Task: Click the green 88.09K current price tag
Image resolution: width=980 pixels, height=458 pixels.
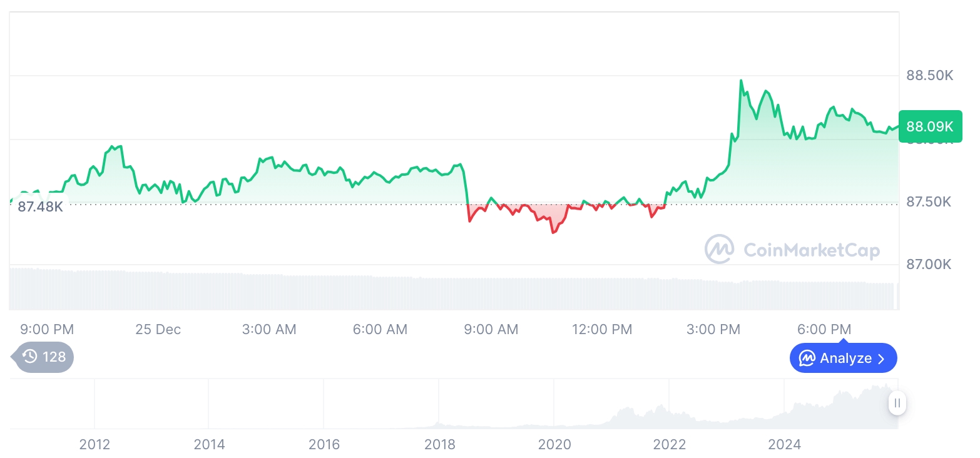Action: click(929, 126)
